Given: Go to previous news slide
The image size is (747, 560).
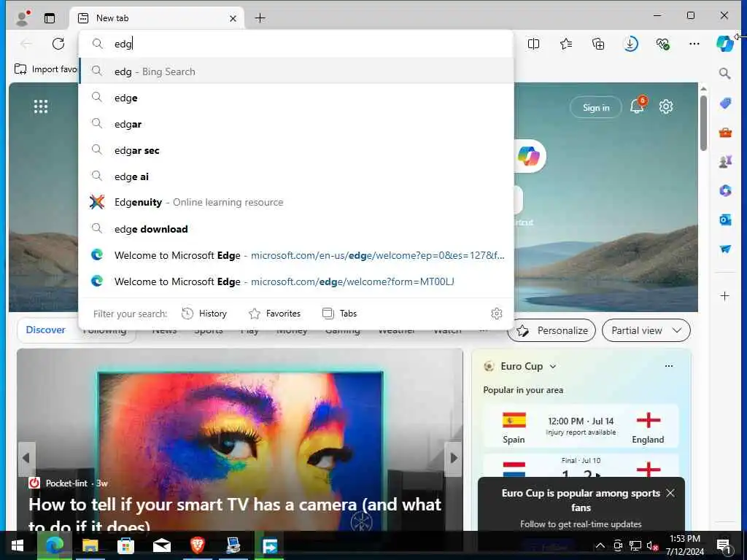Looking at the screenshot, I should click(26, 458).
